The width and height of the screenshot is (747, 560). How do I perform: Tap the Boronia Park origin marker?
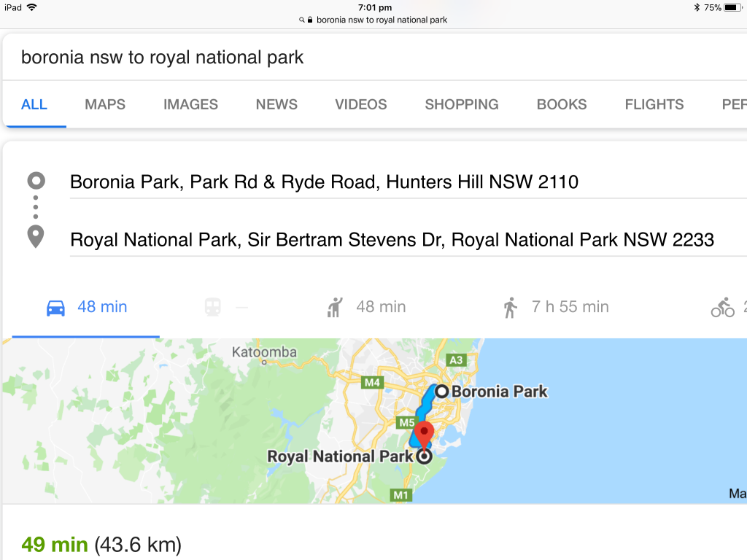click(441, 392)
